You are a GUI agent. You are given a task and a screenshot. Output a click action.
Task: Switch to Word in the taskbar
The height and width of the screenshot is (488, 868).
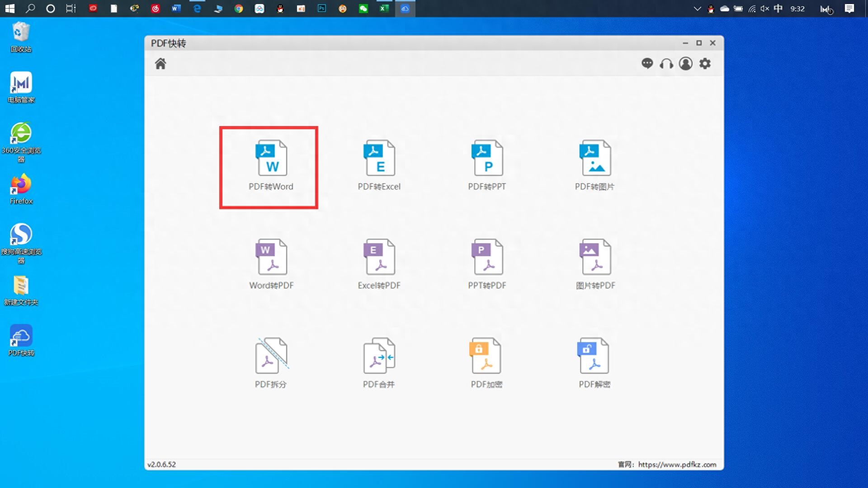pos(176,9)
